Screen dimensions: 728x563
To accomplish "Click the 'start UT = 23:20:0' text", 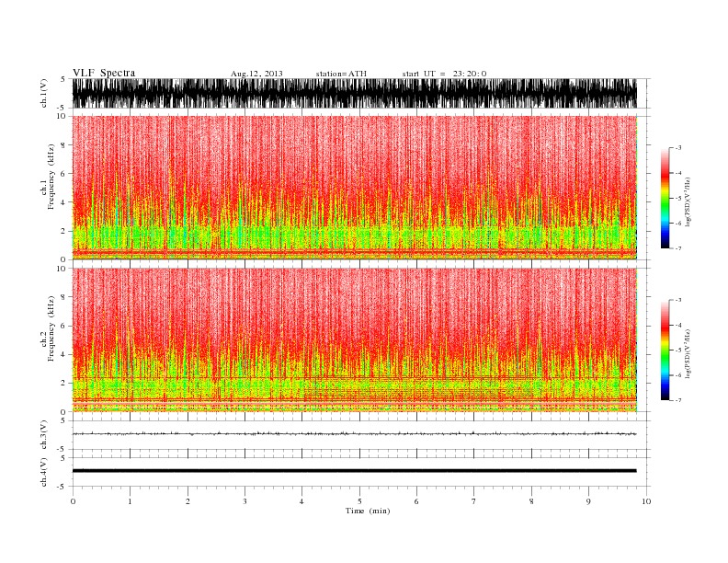I will pos(444,74).
